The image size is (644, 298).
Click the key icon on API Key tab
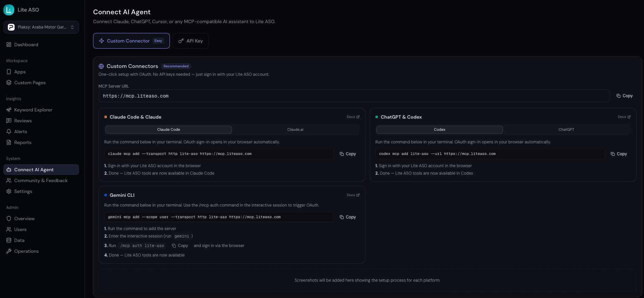181,41
